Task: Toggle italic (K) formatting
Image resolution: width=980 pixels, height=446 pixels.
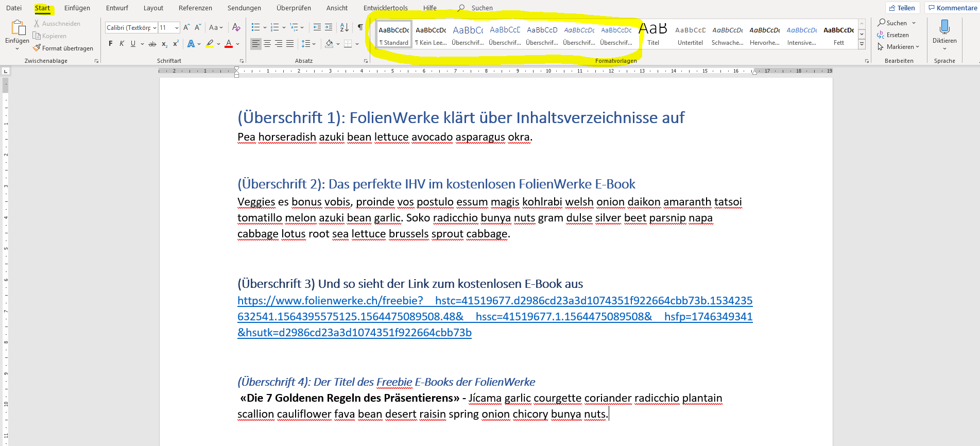Action: [x=122, y=44]
